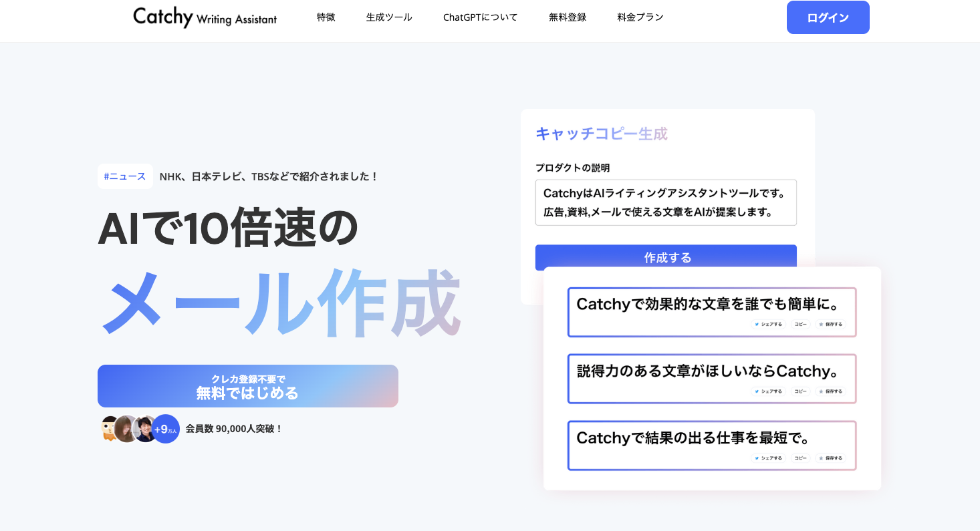
Task: Open the 料金プラン navigation link
Action: click(640, 17)
